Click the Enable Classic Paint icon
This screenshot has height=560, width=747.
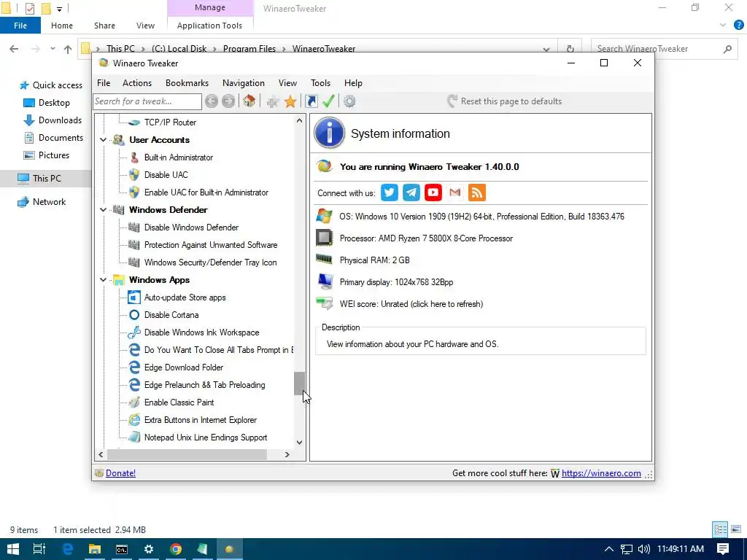[x=134, y=402]
